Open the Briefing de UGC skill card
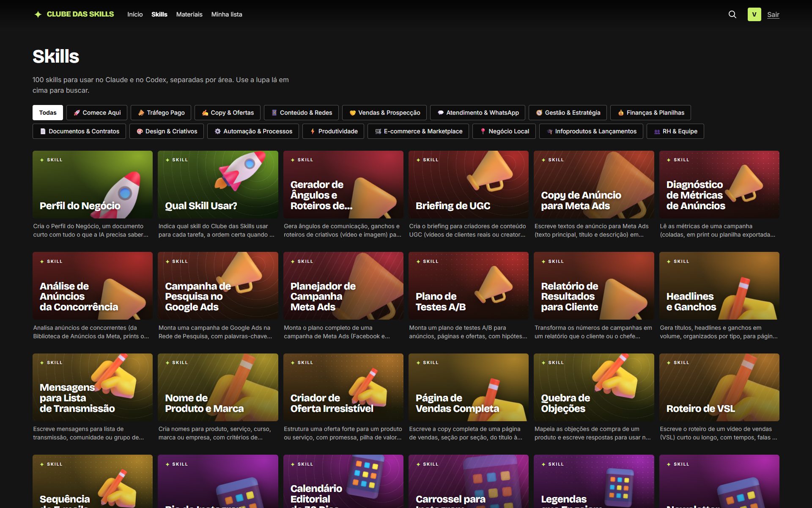812x508 pixels. tap(469, 185)
